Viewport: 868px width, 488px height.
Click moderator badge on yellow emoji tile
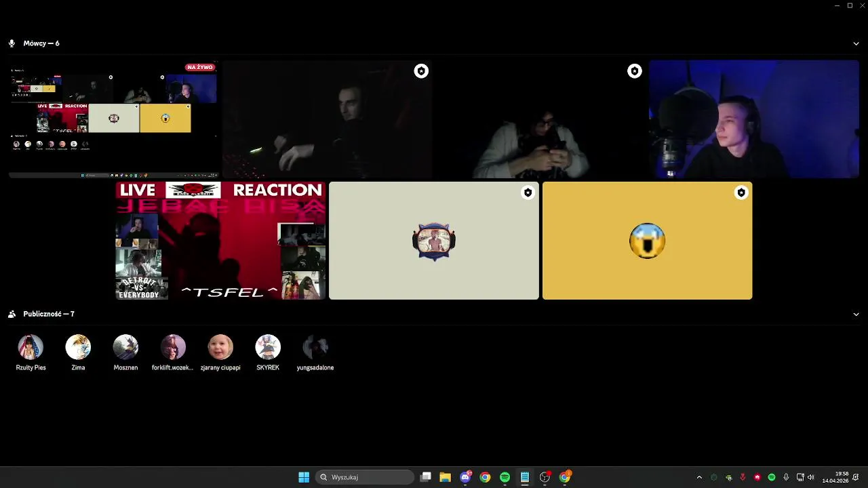[741, 193]
